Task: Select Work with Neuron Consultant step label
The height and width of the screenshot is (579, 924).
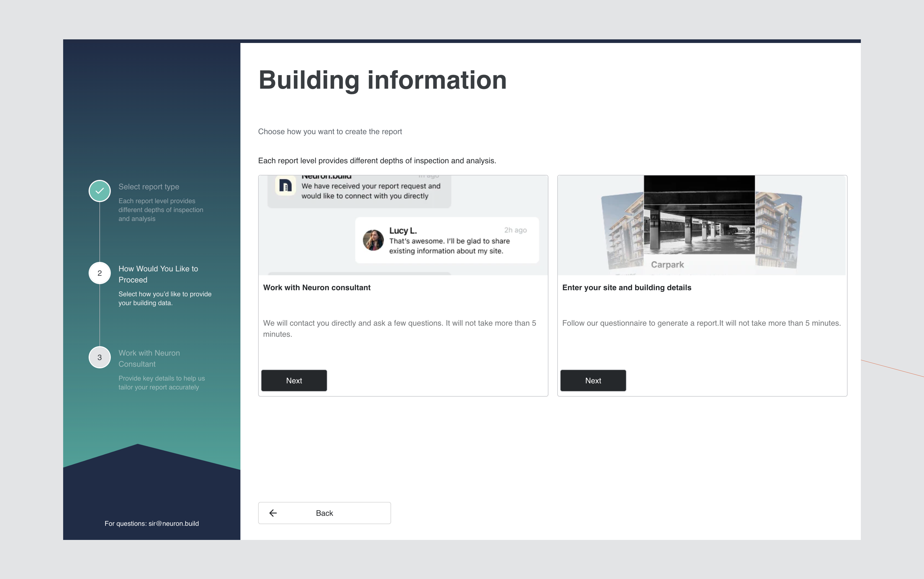Action: tap(149, 358)
